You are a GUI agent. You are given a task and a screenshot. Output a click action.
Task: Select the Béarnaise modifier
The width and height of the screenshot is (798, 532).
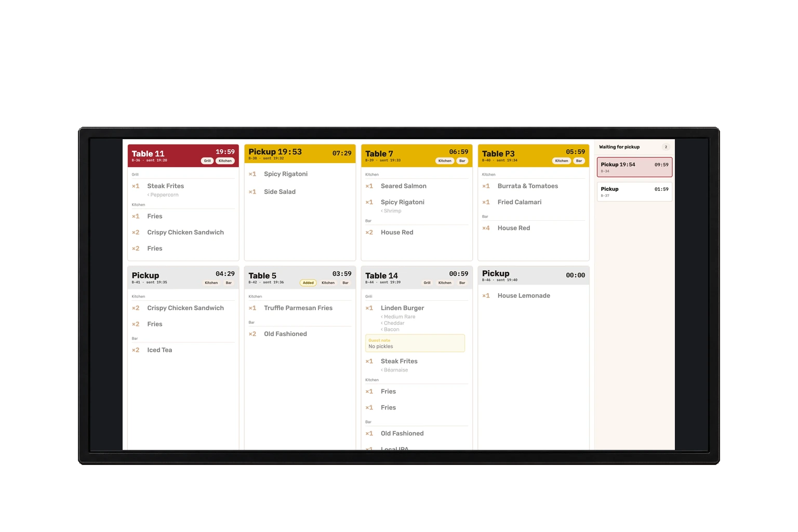click(x=395, y=370)
